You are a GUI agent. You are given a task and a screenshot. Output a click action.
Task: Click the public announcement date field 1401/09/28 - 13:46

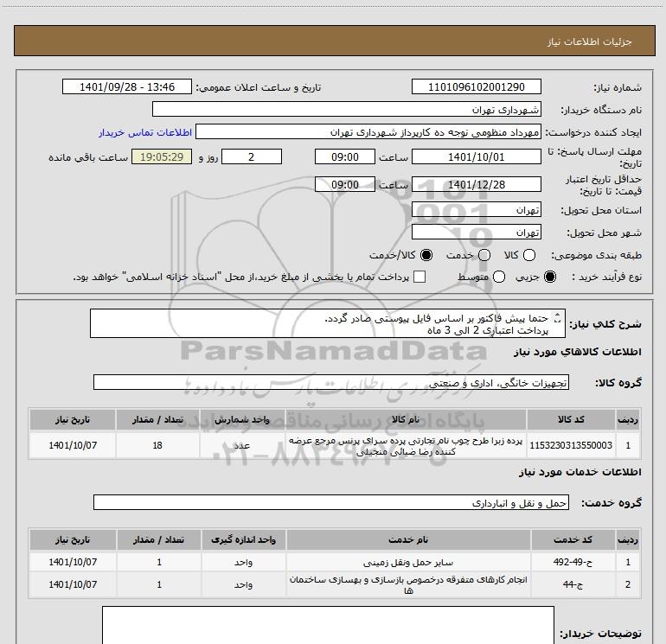[127, 87]
